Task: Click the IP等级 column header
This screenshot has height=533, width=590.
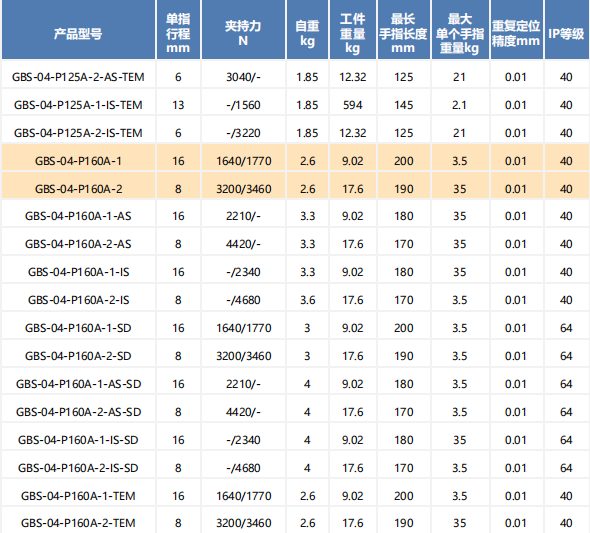Action: click(x=566, y=30)
